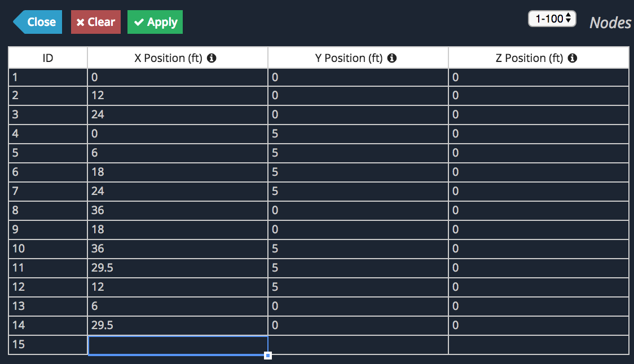Click the Z Position info icon
Screen dimensions: 634x364
point(573,58)
